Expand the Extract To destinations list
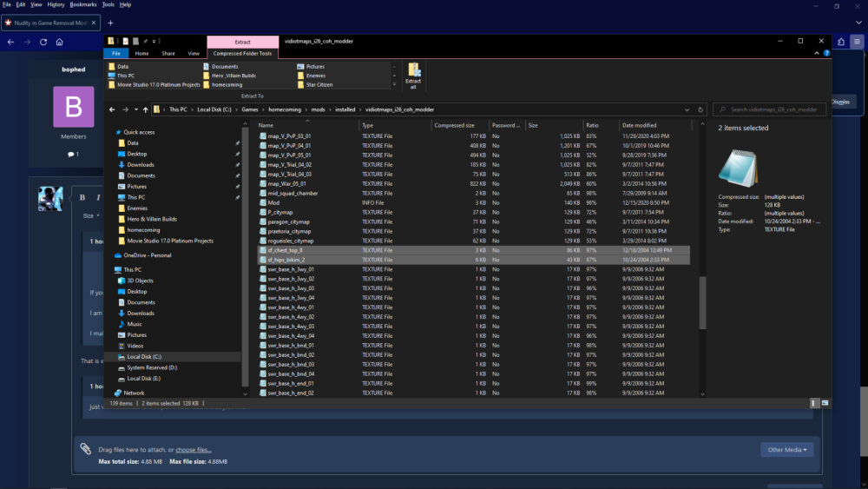 (395, 85)
